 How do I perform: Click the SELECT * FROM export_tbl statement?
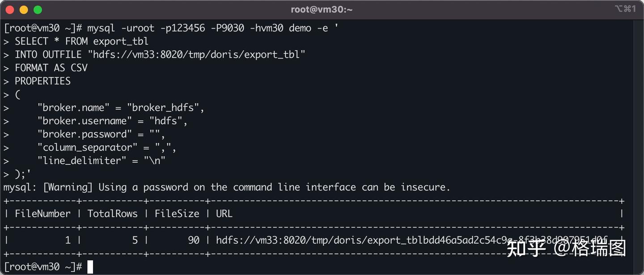[x=81, y=42]
